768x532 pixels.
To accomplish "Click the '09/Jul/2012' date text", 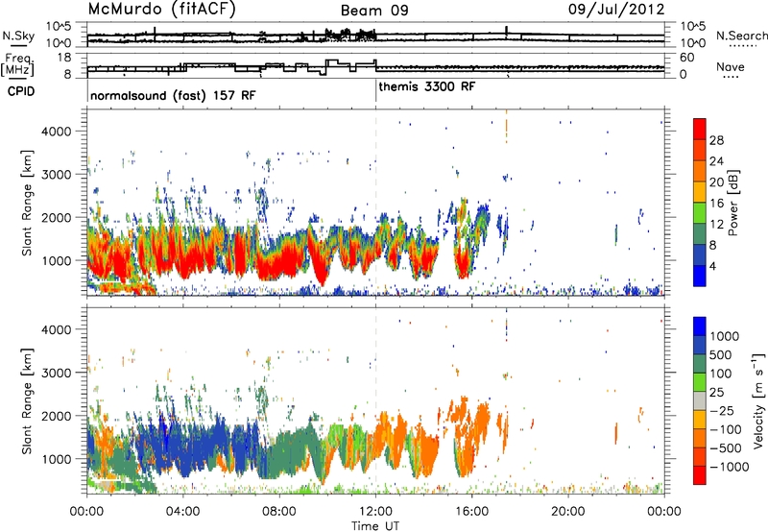I will (x=616, y=10).
